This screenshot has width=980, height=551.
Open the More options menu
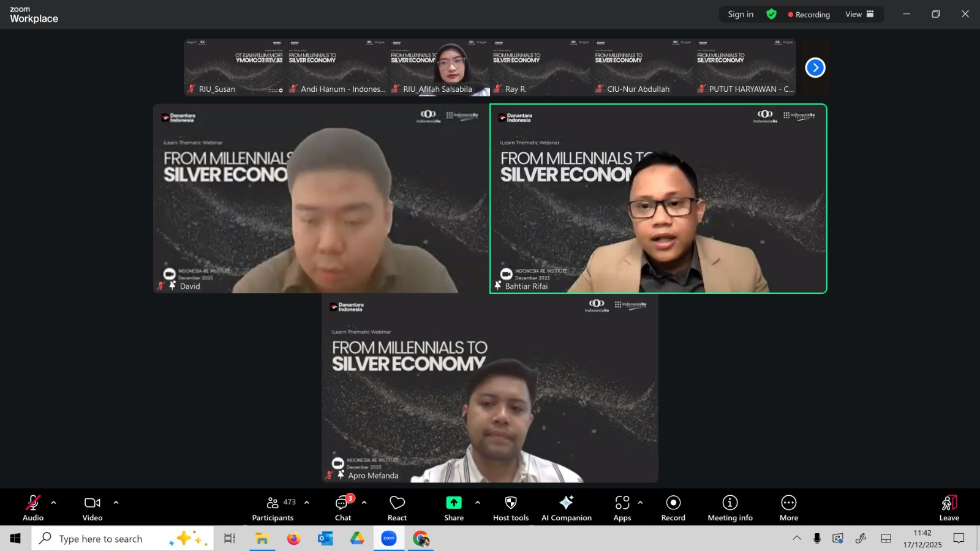788,508
